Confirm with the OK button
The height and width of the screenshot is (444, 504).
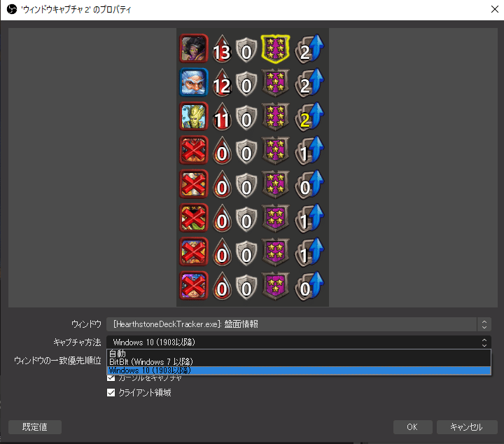pos(413,427)
